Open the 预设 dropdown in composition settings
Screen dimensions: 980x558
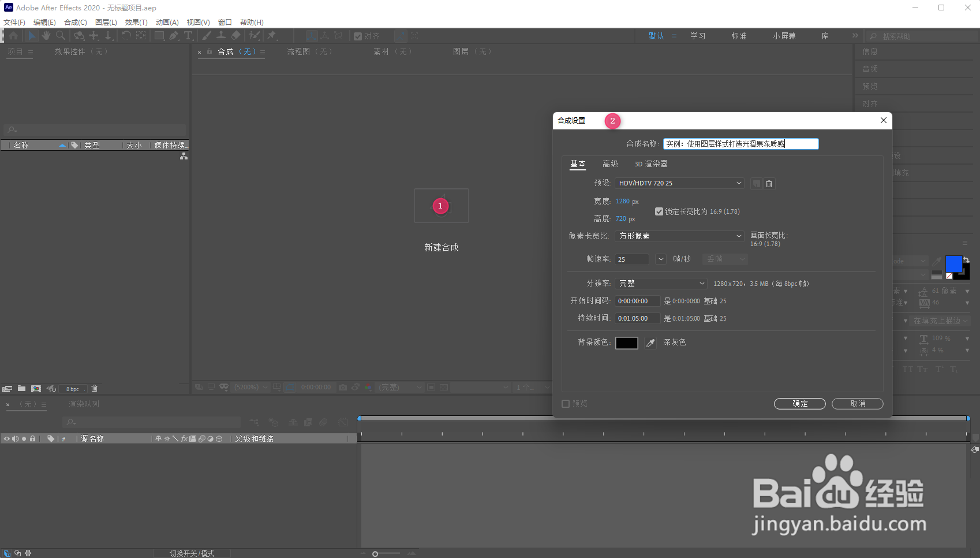(x=679, y=183)
